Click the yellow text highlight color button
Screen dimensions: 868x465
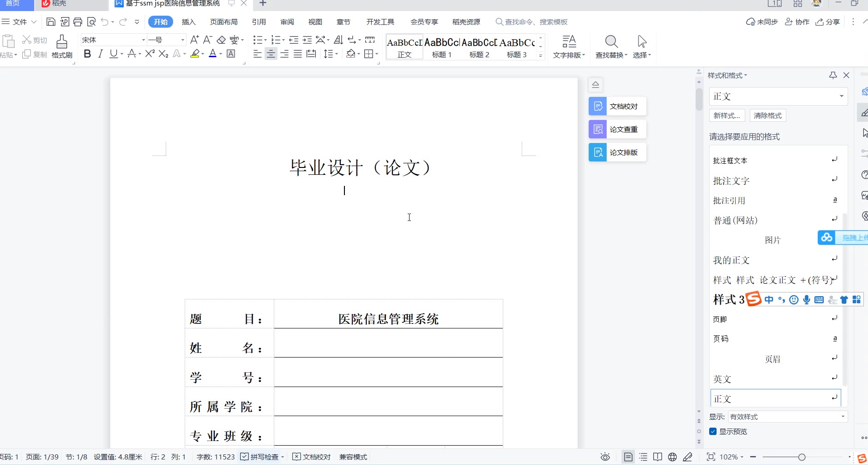[195, 54]
